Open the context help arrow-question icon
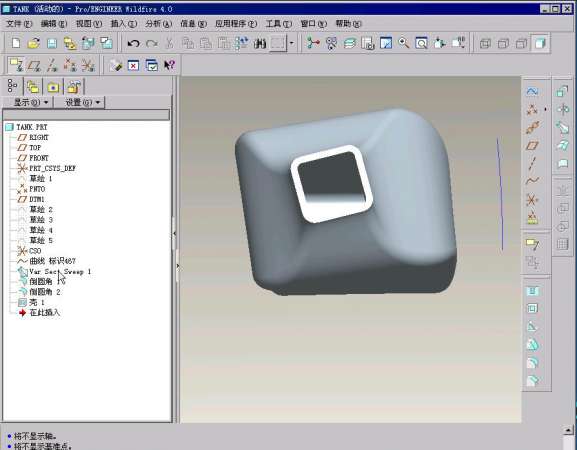Screen dimensions: 577x450 (169, 65)
